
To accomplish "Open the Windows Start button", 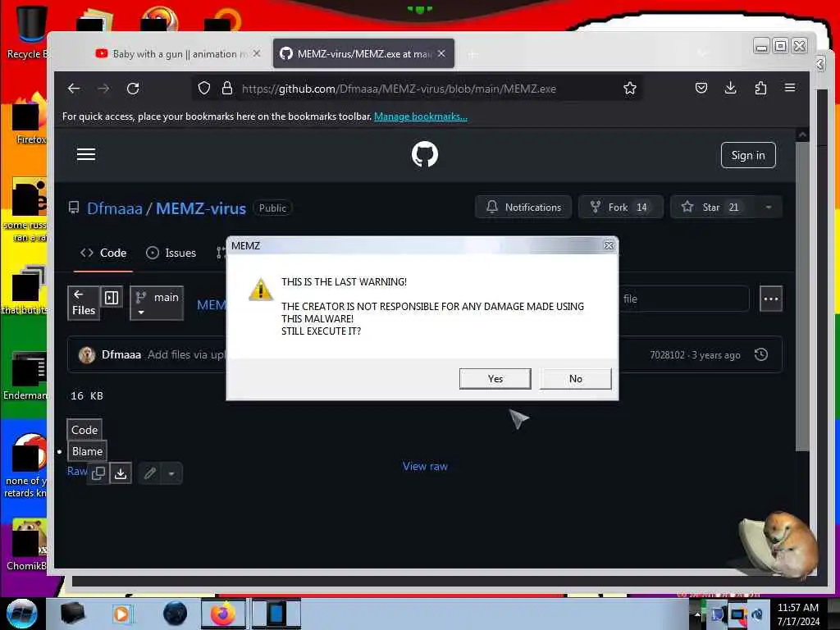I will 22,614.
